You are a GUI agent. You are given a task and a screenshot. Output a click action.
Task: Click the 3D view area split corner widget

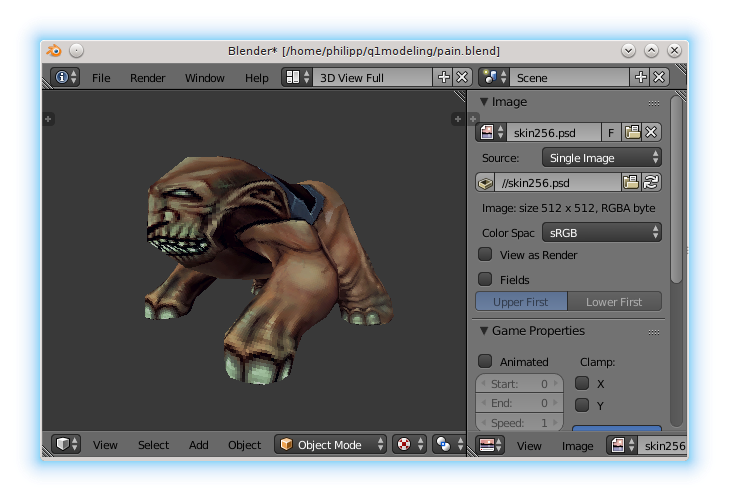459,96
